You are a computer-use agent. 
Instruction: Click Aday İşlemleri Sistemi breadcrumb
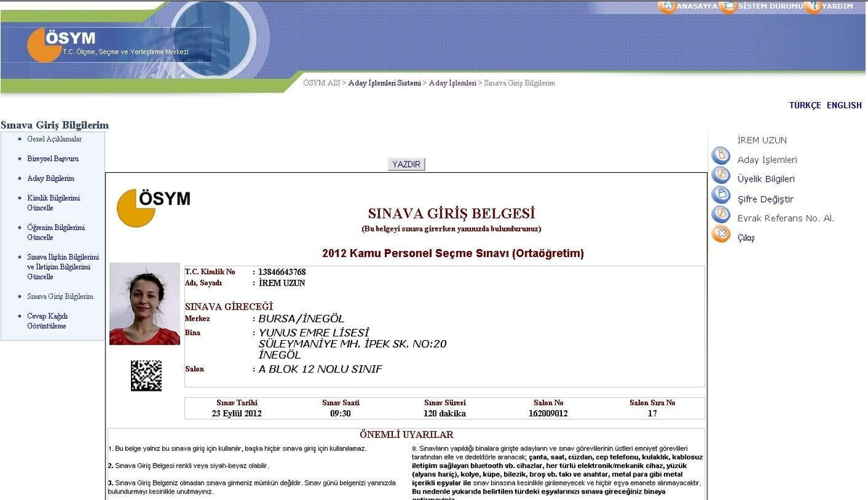[384, 83]
